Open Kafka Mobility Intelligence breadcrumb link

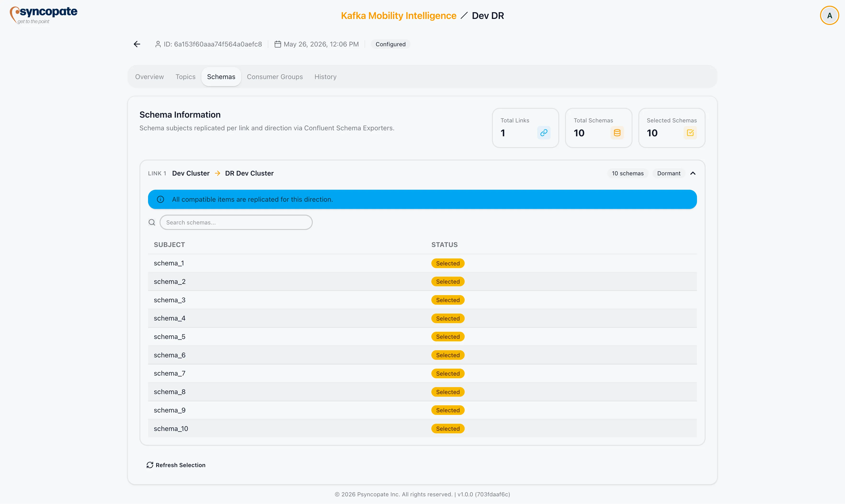coord(399,16)
